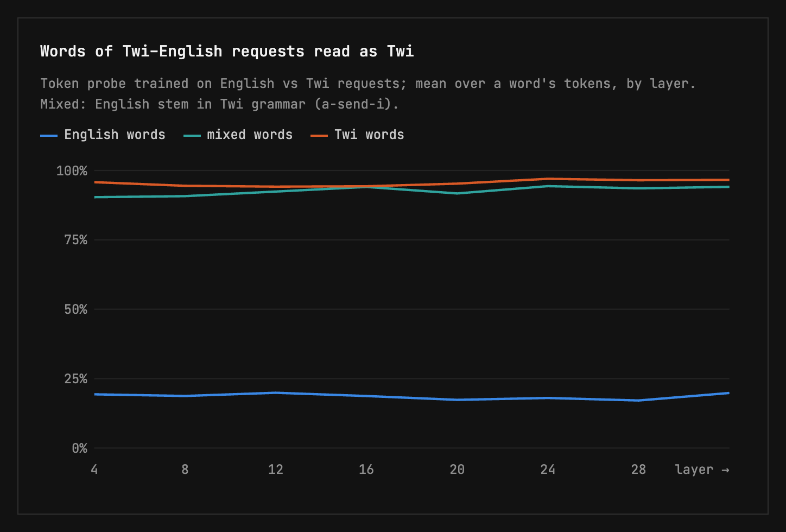Click the x-axis tick label 4
This screenshot has height=532, width=786.
94,470
